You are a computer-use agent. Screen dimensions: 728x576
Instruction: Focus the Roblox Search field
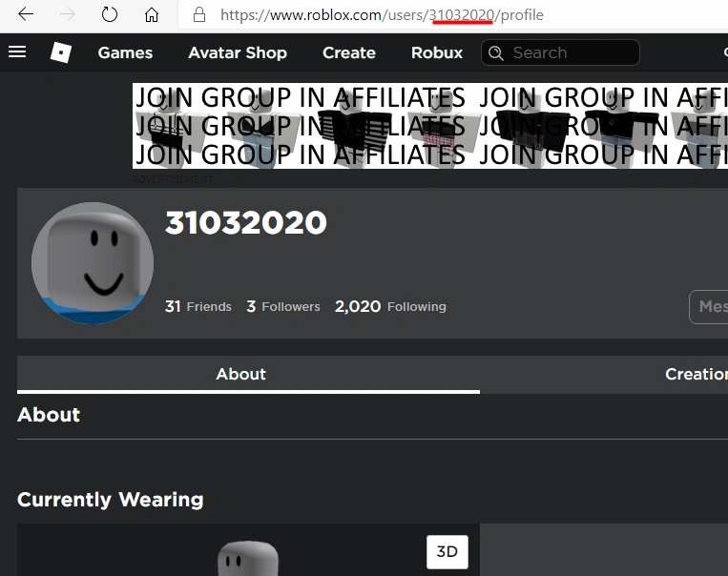pos(560,52)
